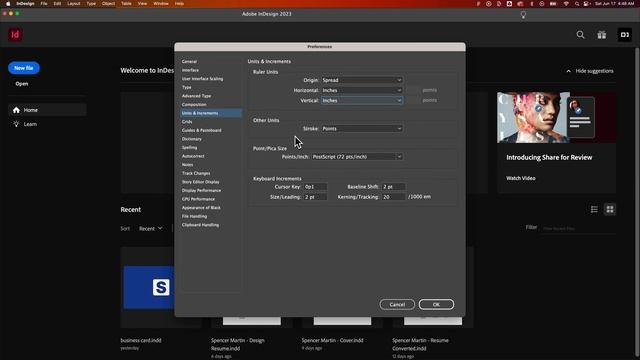The image size is (640, 360).
Task: Open the search magnifier icon
Action: 580,35
